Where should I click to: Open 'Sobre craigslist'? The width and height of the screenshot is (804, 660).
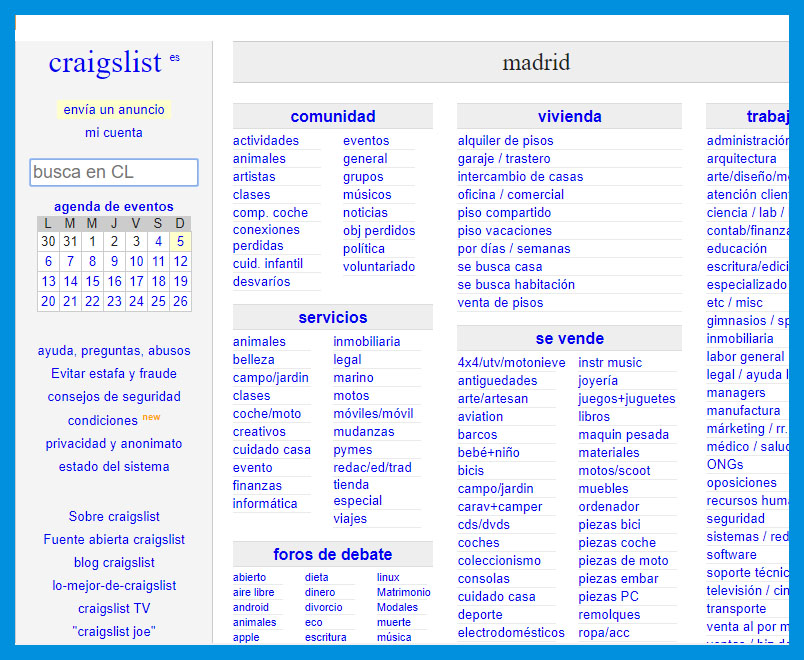(x=114, y=516)
